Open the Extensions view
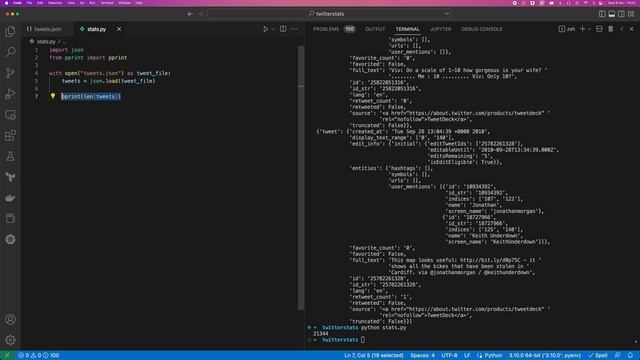640x360 pixels. click(10, 136)
